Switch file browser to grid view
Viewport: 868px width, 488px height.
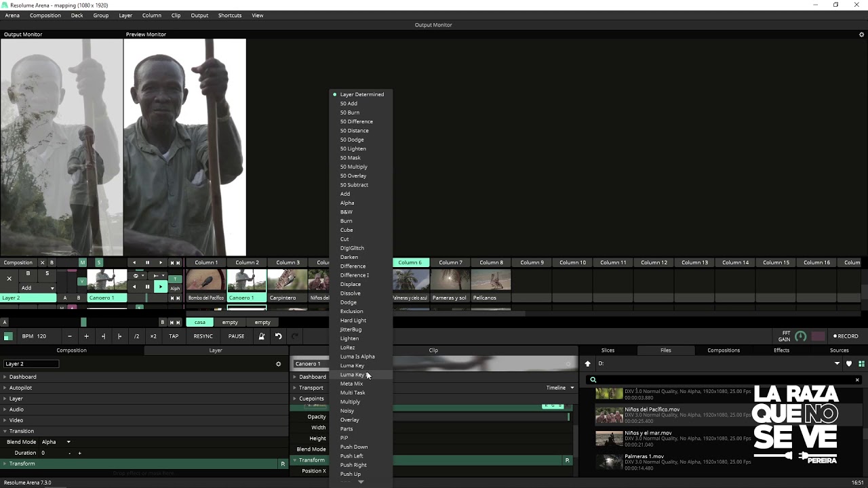[861, 364]
